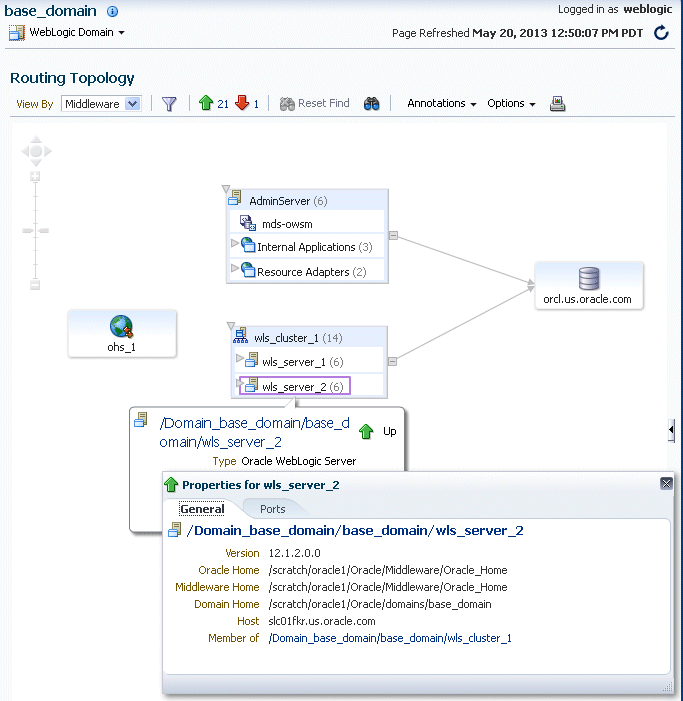Screen dimensions: 683x701
Task: Click the AdminServer server icon
Action: coord(235,198)
